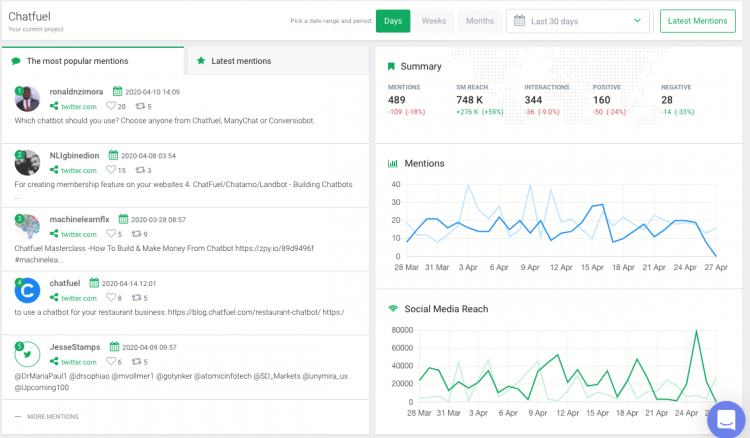Click the heart icon with 15 likes

point(111,169)
